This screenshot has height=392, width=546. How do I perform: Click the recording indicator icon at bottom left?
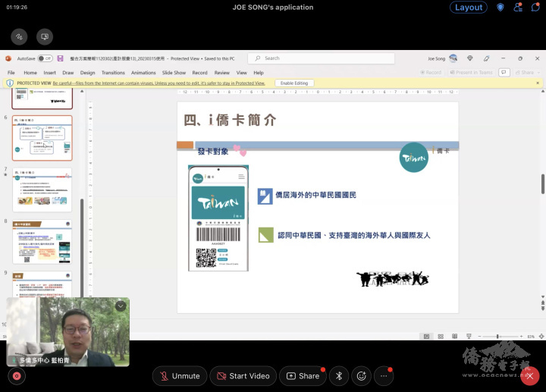16,375
